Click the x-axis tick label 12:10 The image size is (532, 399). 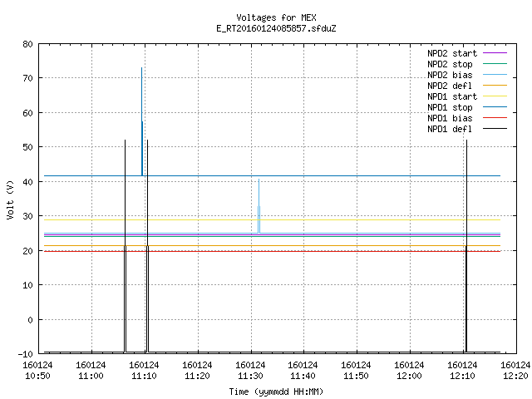point(463,376)
